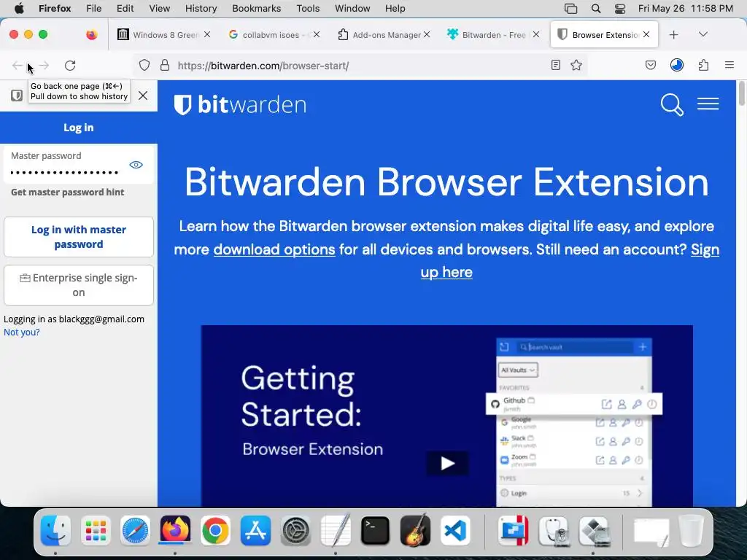Click the Sign up here link
747x560 pixels.
click(570, 261)
